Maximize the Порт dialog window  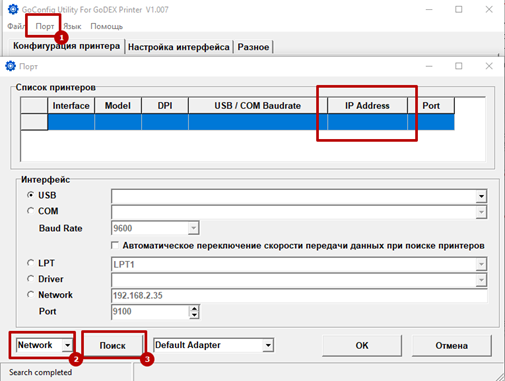pyautogui.click(x=459, y=66)
